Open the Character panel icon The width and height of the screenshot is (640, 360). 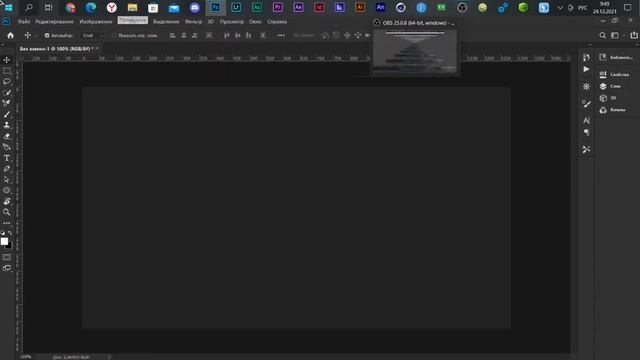(587, 121)
